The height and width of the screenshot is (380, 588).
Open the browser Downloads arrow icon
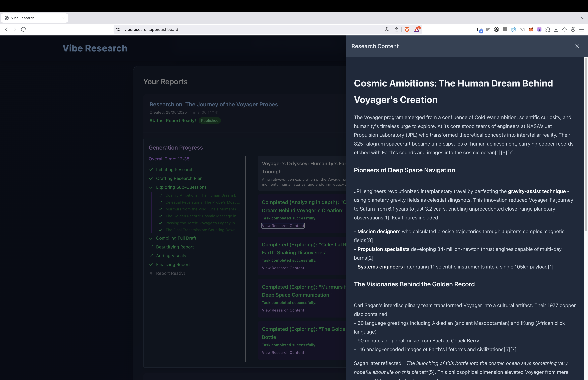coord(556,30)
